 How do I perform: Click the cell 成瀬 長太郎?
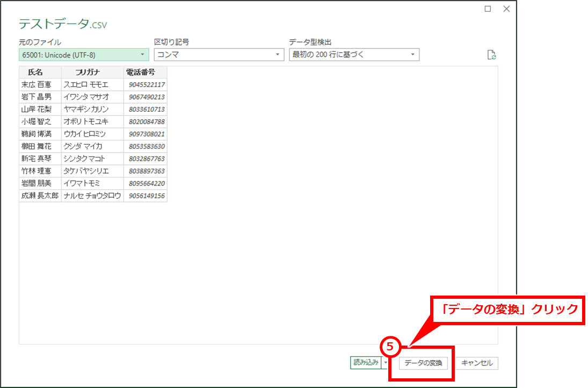40,196
